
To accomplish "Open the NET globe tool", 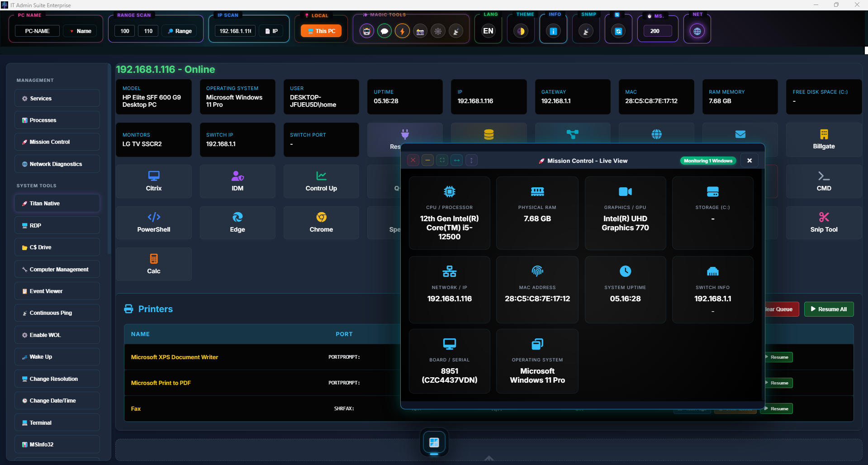I will pyautogui.click(x=697, y=31).
